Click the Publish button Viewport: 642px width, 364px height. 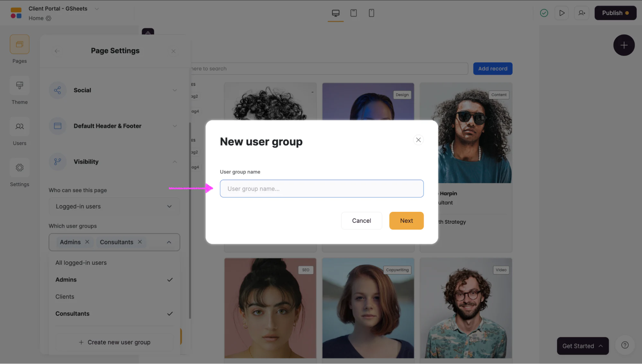click(x=615, y=13)
